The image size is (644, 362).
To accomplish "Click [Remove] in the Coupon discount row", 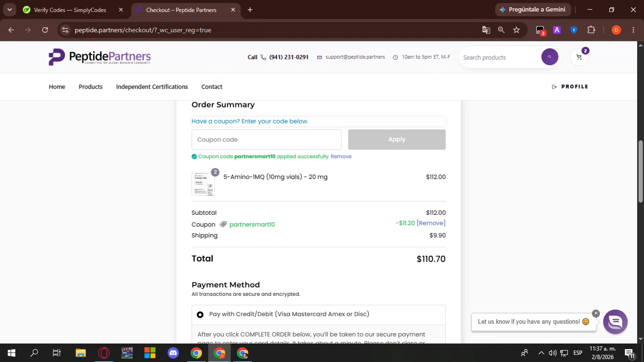I will coord(431,223).
